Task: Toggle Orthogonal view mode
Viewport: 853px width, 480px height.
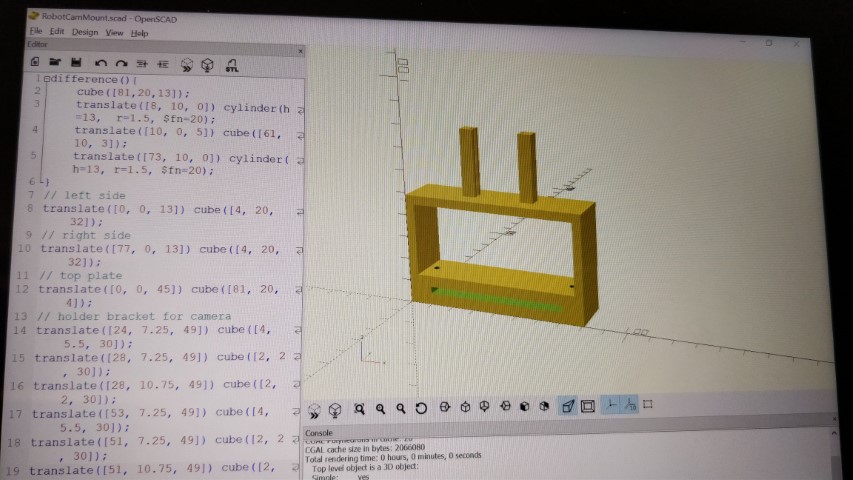Action: point(588,406)
